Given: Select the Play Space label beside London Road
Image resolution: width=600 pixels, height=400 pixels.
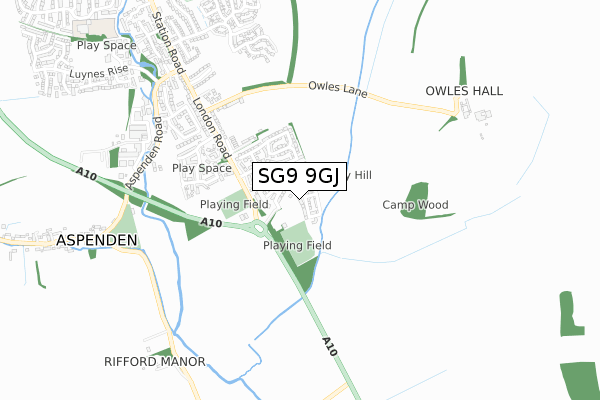Looking at the screenshot, I should [202, 168].
